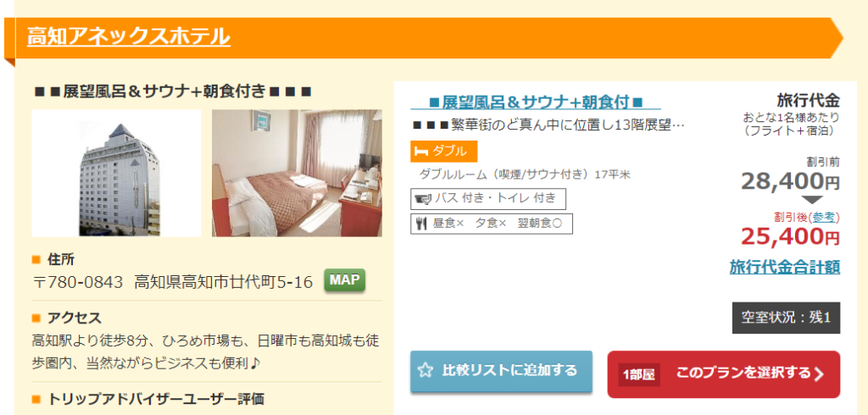Image resolution: width=868 pixels, height=415 pixels.
Task: Open the hotel building exterior photo
Action: click(116, 173)
